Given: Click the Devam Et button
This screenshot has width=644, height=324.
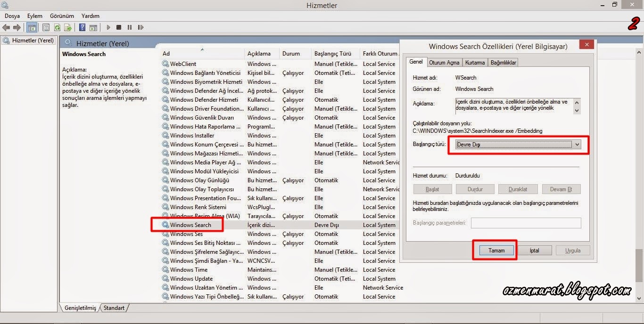Looking at the screenshot, I should tap(561, 189).
